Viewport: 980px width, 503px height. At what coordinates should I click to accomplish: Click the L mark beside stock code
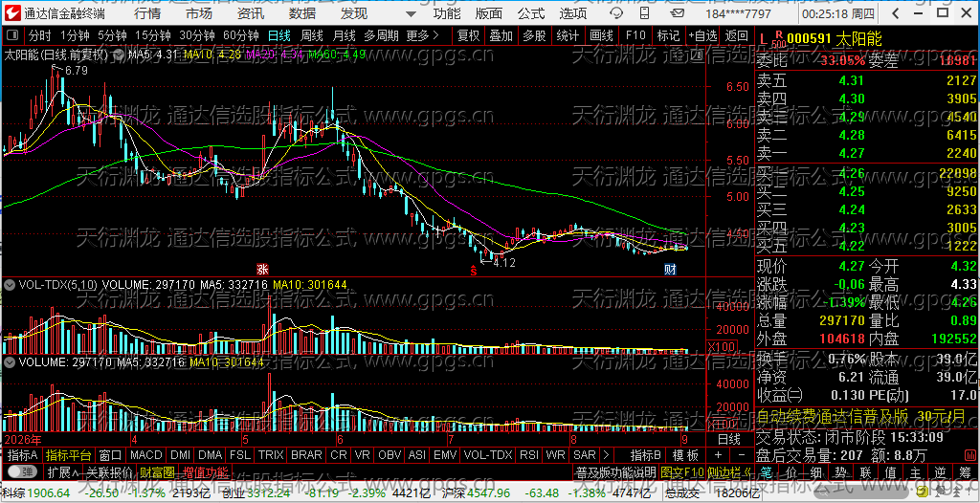click(x=763, y=40)
